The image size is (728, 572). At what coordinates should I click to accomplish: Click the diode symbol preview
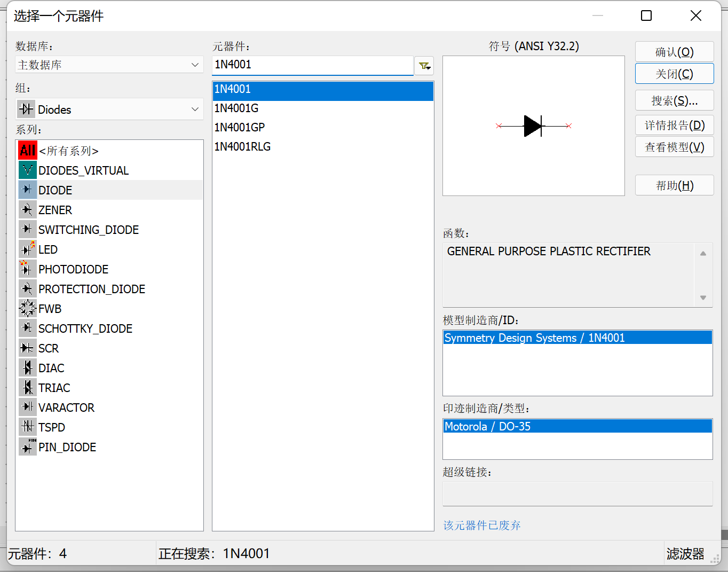[x=534, y=126]
